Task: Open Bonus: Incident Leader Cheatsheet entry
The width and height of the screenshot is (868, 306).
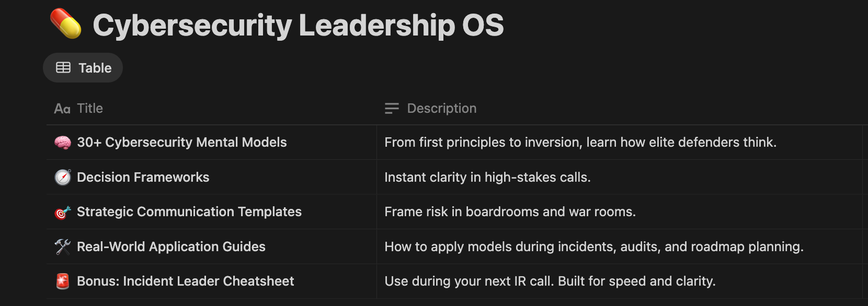Action: (x=185, y=281)
